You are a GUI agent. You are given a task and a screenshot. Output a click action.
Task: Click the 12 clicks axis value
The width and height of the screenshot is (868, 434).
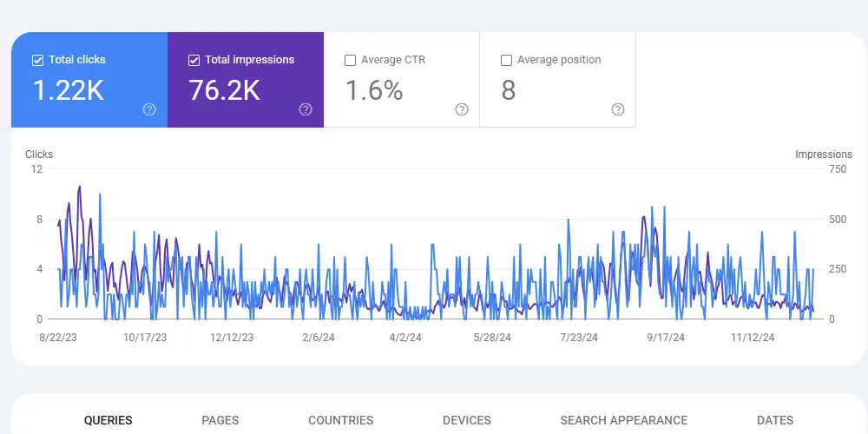pos(36,169)
